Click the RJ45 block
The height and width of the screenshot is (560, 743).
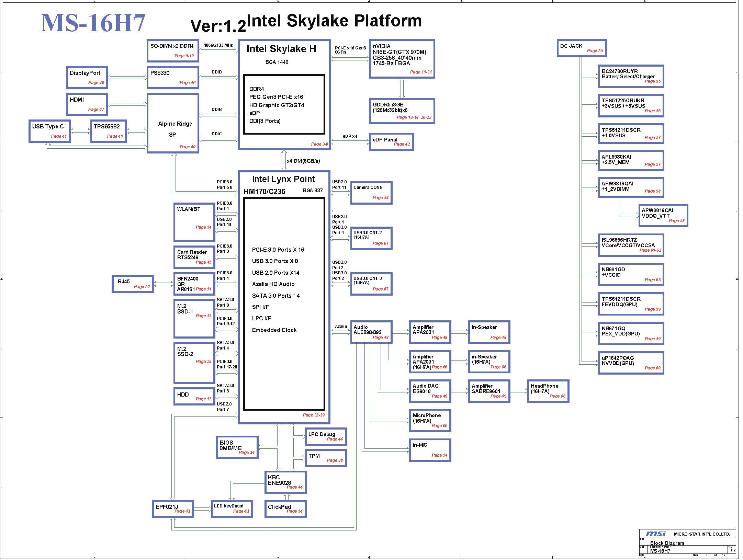tap(133, 284)
